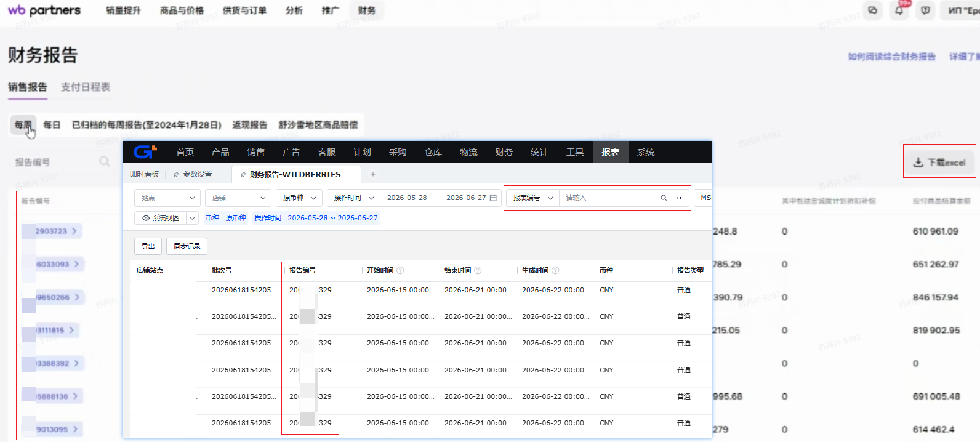980x442 pixels.
Task: Click the end date 2026-06-27 field
Action: click(x=466, y=198)
